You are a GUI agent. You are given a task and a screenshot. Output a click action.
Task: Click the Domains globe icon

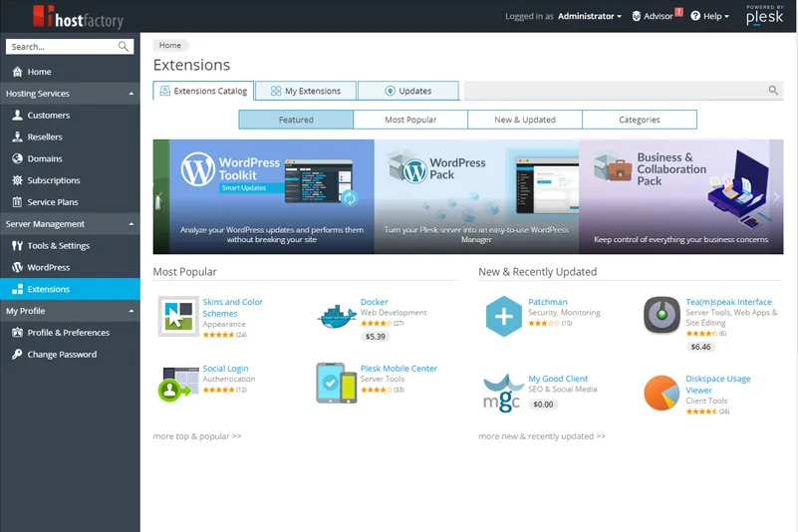click(17, 158)
